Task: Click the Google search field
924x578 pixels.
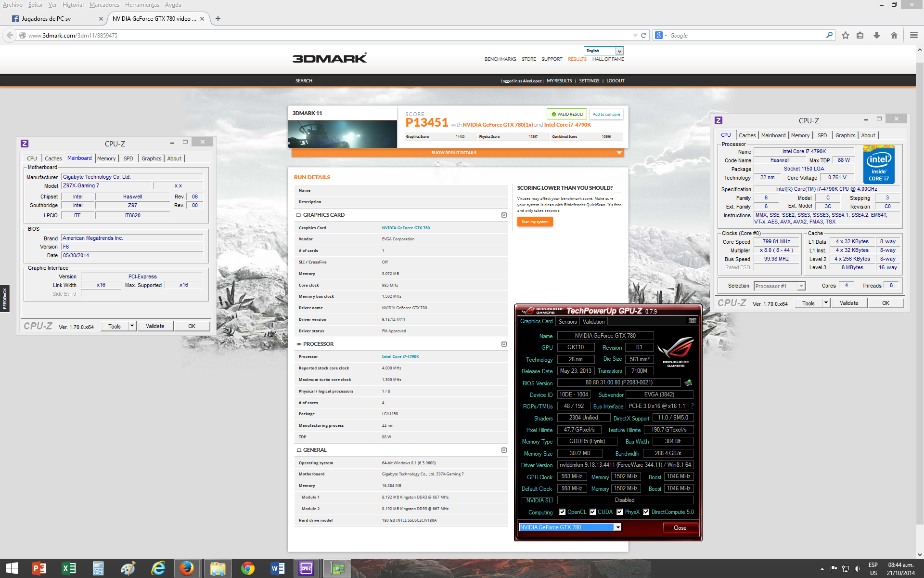Action: 746,35
